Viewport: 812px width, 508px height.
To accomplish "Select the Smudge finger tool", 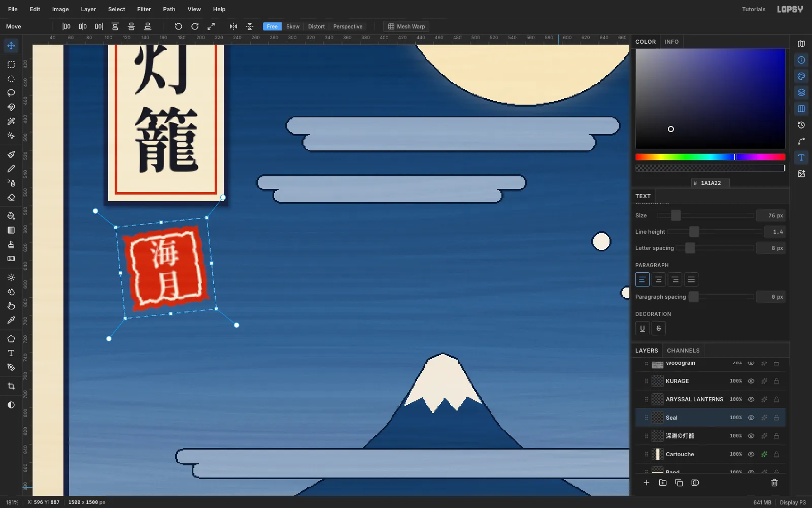I will coord(11,306).
